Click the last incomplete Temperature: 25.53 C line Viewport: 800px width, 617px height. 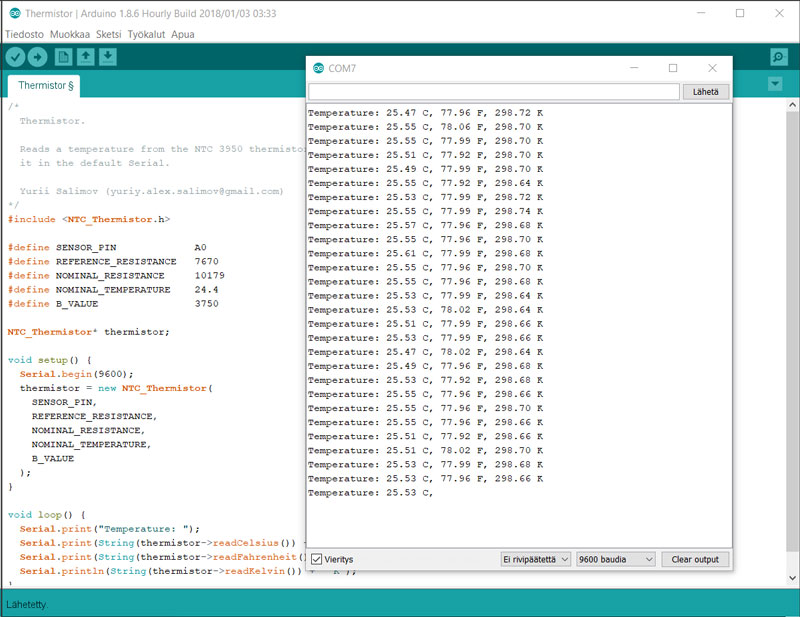370,493
